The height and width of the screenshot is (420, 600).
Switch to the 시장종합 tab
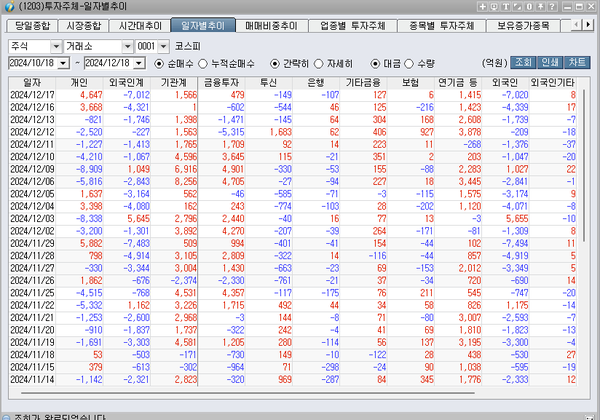click(83, 26)
